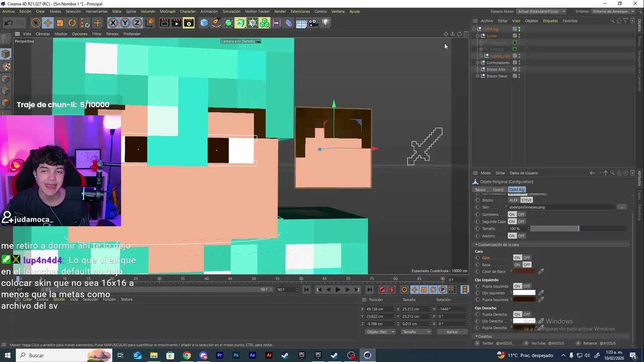Add a Floor environment object
644x362 pixels.
point(301,23)
